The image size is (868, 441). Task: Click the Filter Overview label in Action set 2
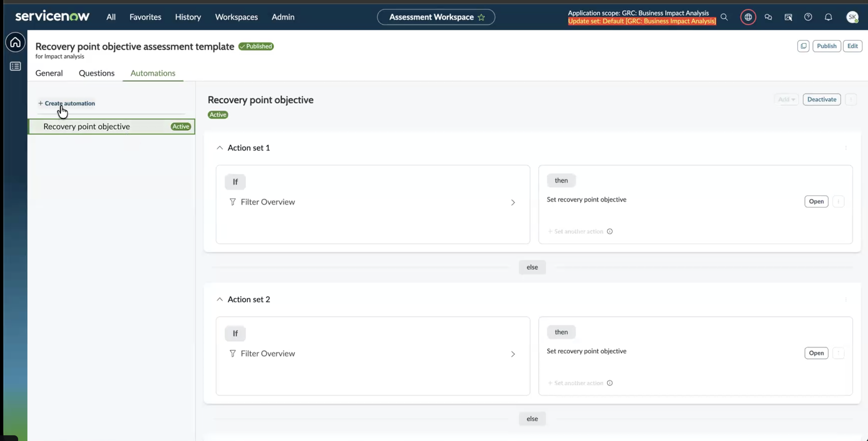click(268, 354)
